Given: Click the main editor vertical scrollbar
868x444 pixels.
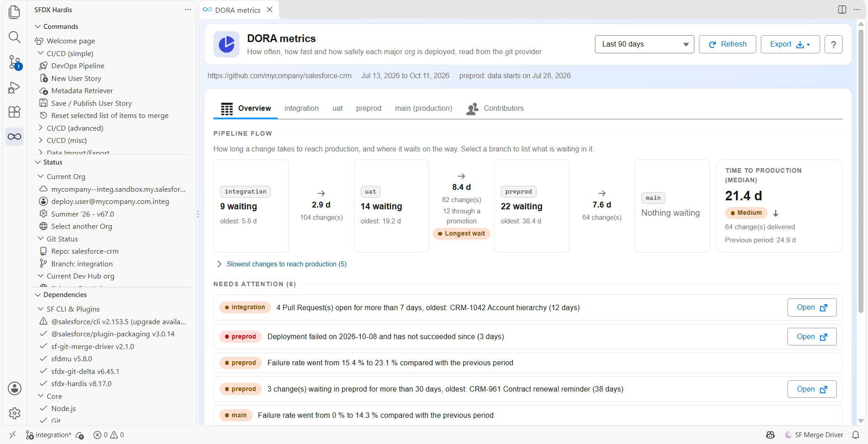Looking at the screenshot, I should pyautogui.click(x=861, y=172).
